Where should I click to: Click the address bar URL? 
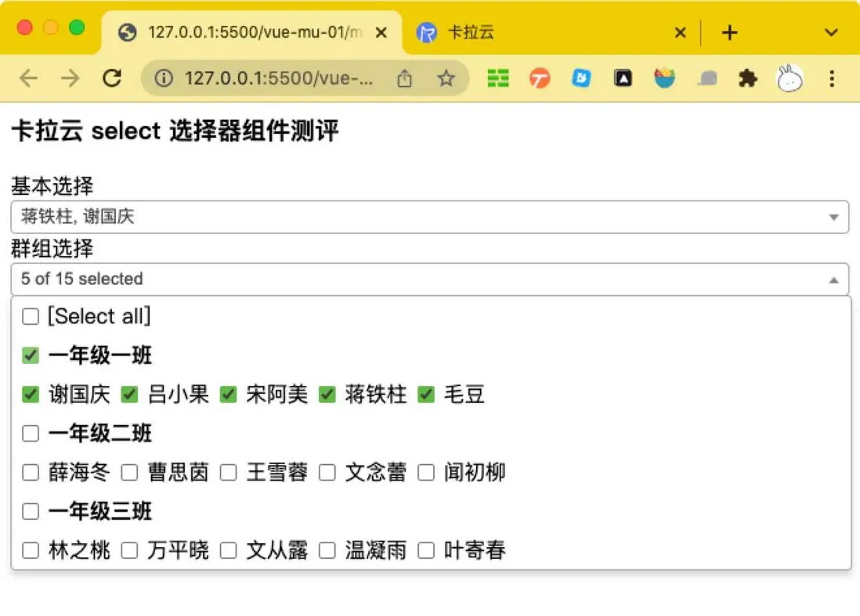pos(279,78)
